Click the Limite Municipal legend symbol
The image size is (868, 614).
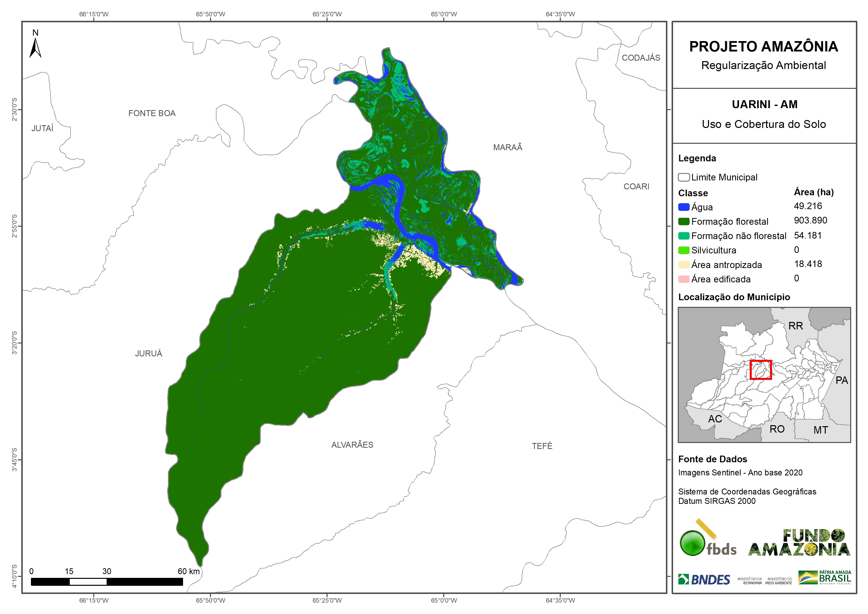coord(683,177)
